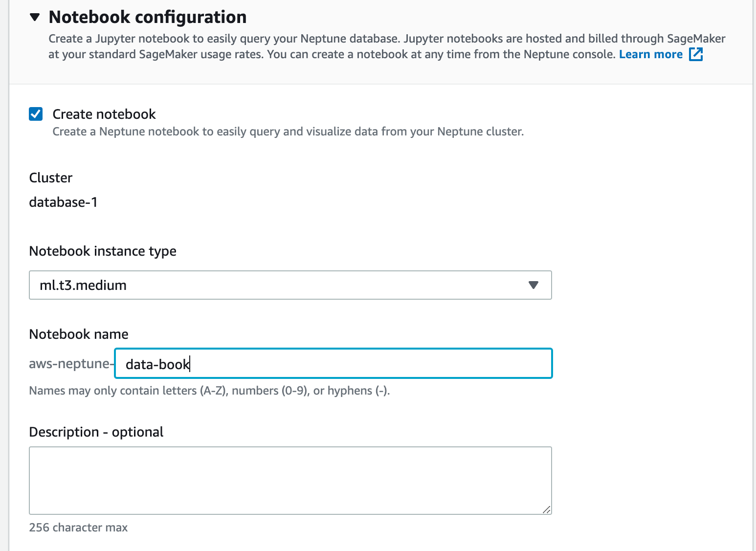
Task: Place the cursor in the Notebook name field
Action: click(x=333, y=363)
